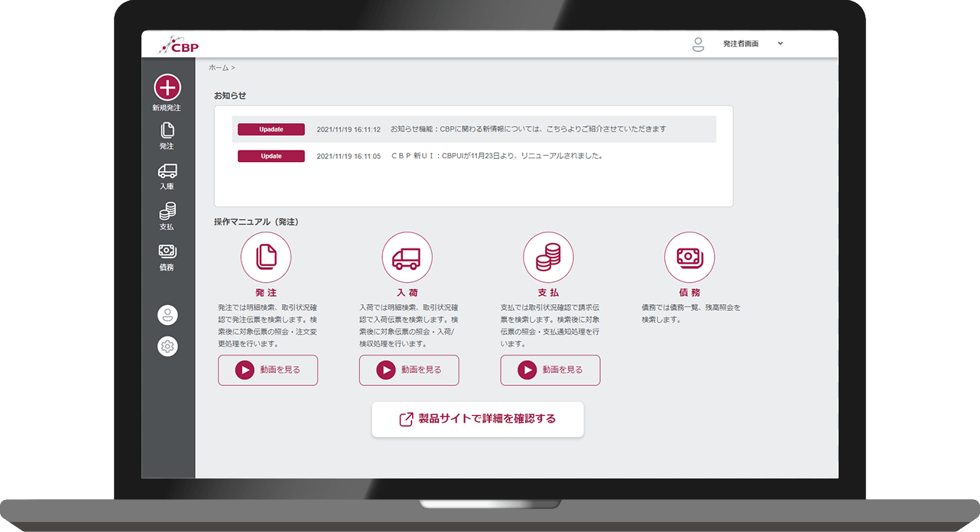Click 製品サイトで詳細を確認する button
The image size is (980, 532).
point(478,420)
